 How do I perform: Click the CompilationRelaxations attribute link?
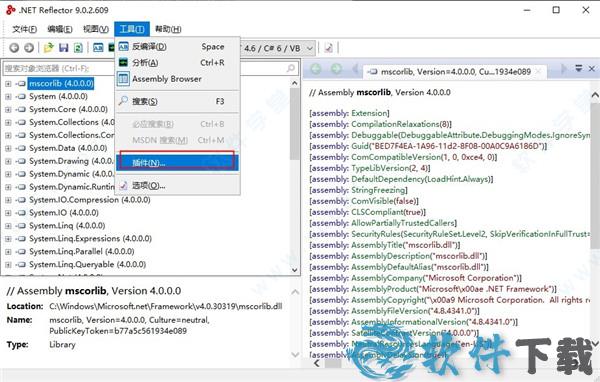[x=395, y=124]
